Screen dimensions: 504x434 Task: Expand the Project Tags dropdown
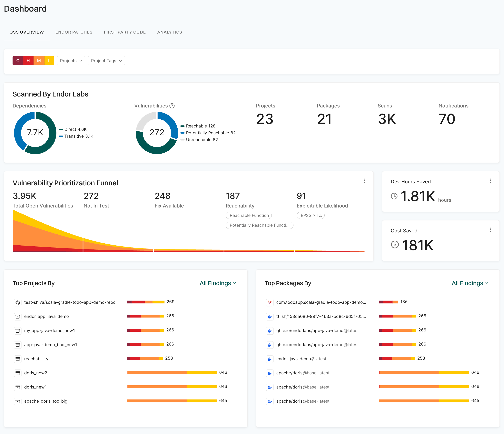tap(106, 61)
